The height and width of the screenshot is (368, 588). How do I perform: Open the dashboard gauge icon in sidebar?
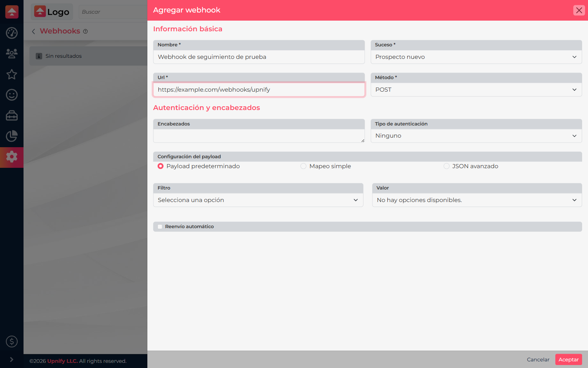click(12, 33)
